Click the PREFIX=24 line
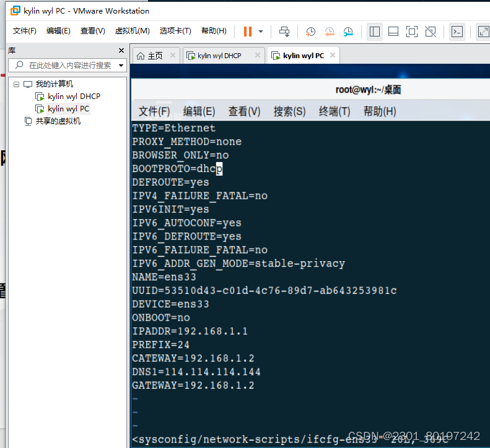 [x=160, y=345]
